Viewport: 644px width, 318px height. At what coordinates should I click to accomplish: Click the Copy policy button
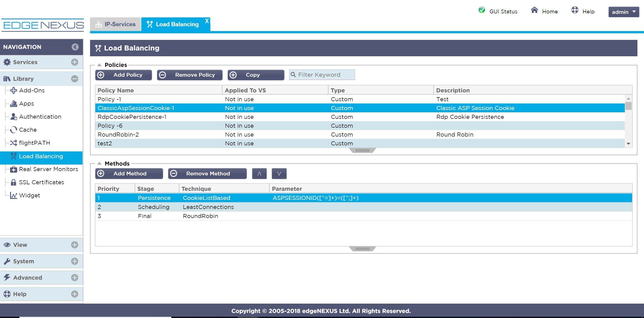click(256, 75)
